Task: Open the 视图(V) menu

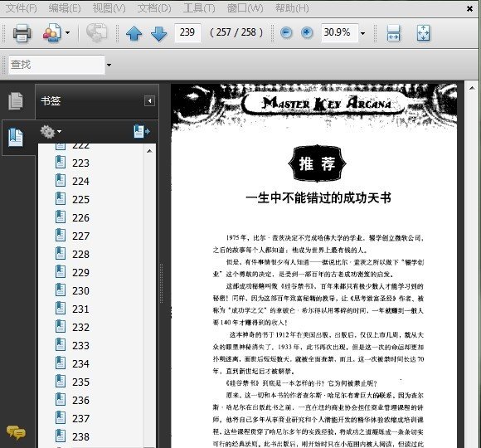Action: coord(109,8)
